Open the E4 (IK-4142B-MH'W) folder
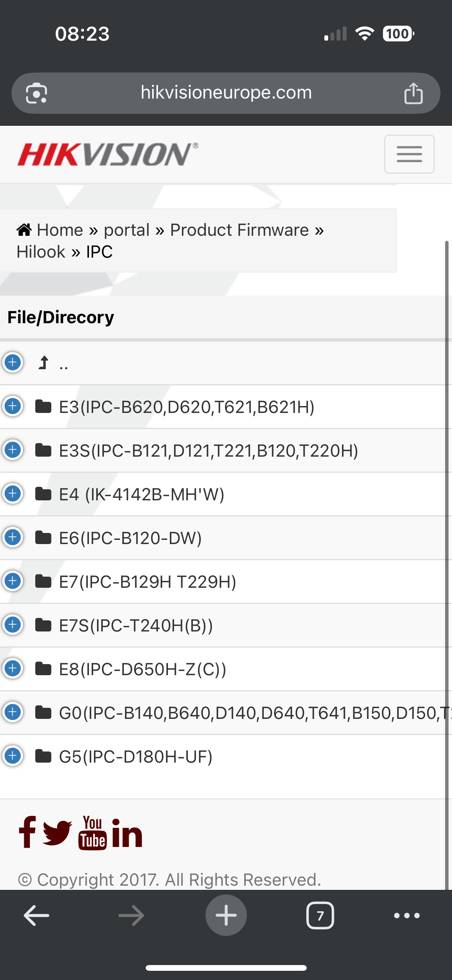This screenshot has height=980, width=452. 141,495
